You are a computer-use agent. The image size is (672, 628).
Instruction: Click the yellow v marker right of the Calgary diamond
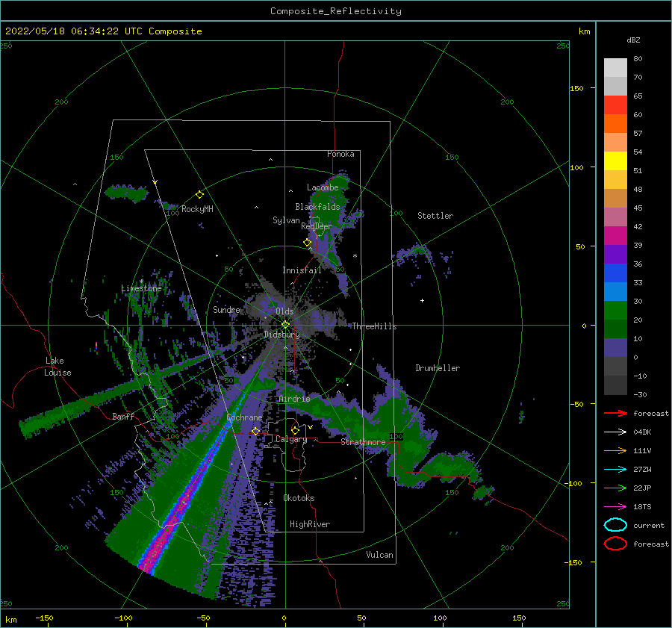coord(310,427)
